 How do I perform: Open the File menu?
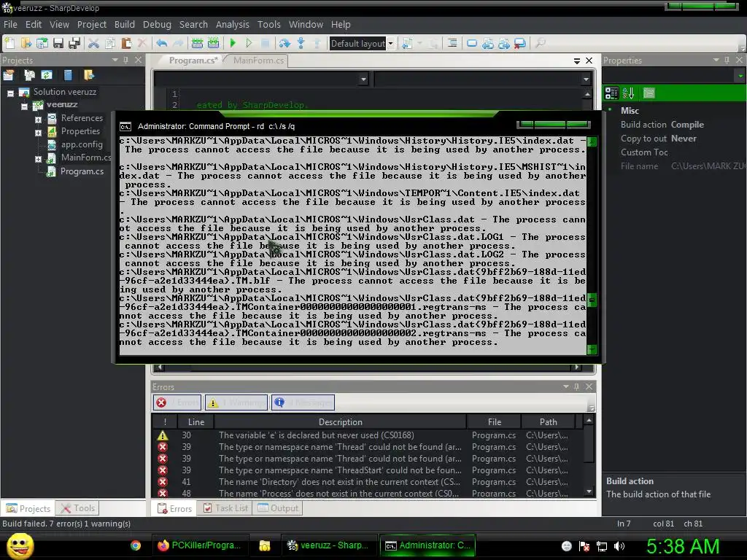click(x=10, y=24)
